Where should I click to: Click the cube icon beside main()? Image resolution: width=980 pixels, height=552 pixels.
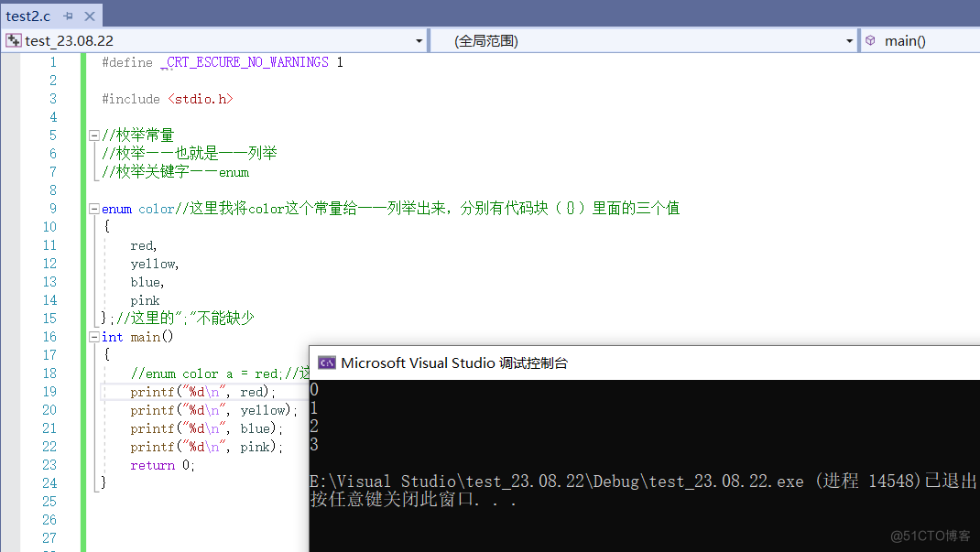pos(870,40)
